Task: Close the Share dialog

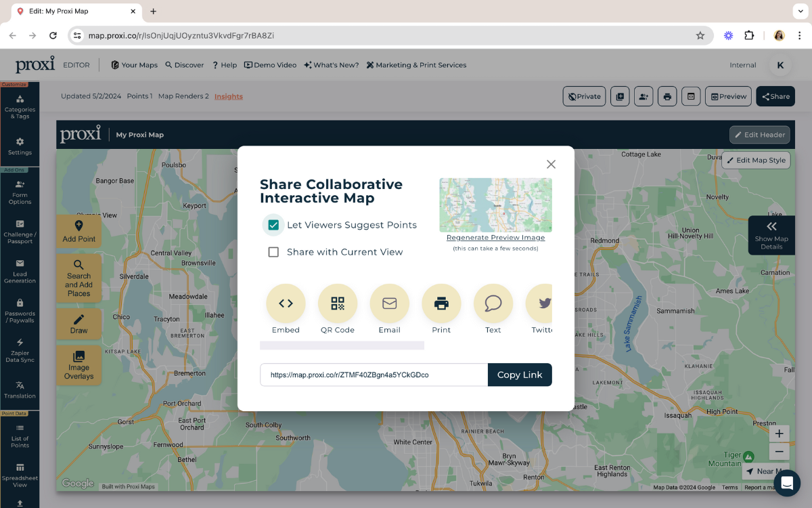Action: pos(551,164)
